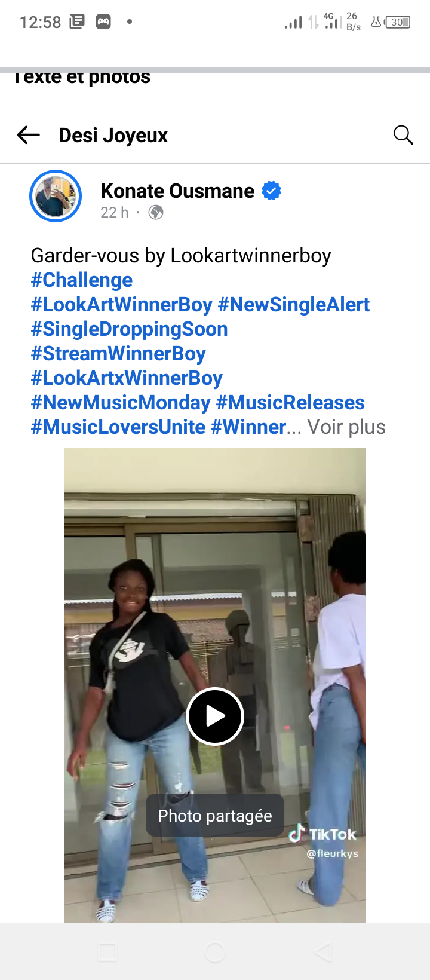Image resolution: width=430 pixels, height=980 pixels.
Task: Open the #LookArtWinnerBoy hashtag
Action: coord(122,305)
